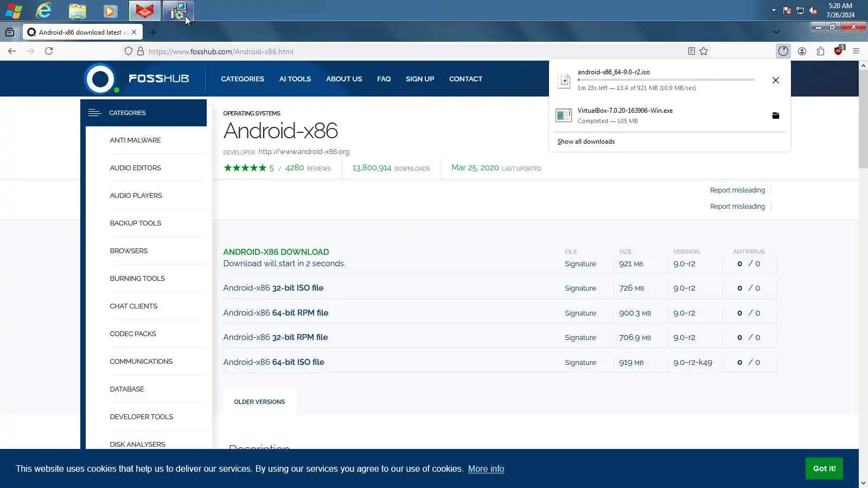
Task: Click the VirtualBox-7.0.20 exe file icon
Action: click(x=564, y=115)
